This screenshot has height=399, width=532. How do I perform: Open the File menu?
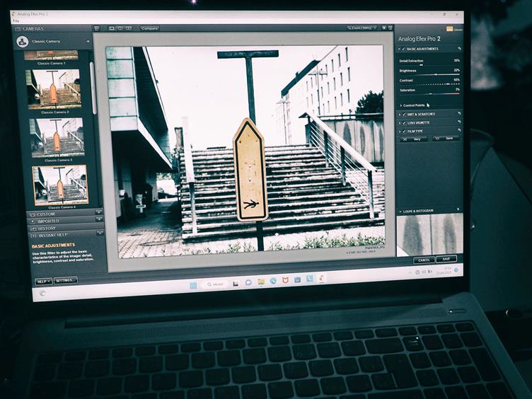[x=16, y=21]
